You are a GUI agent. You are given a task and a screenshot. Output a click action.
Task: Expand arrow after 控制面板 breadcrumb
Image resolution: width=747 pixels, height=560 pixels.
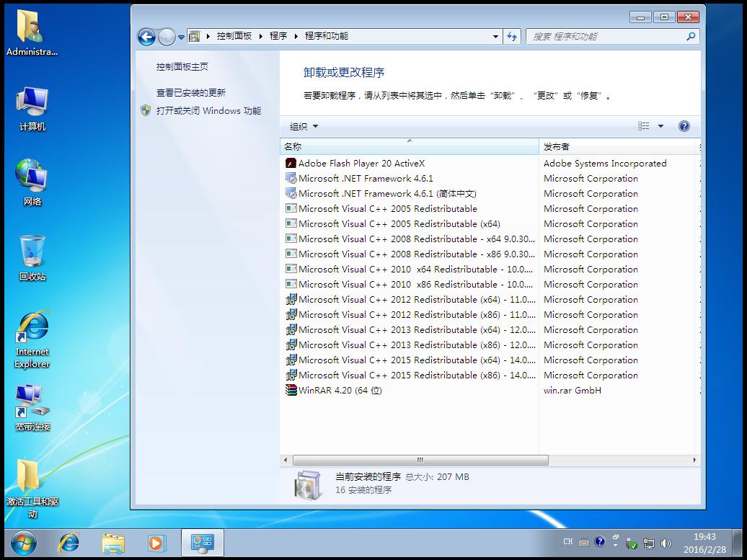coord(260,36)
